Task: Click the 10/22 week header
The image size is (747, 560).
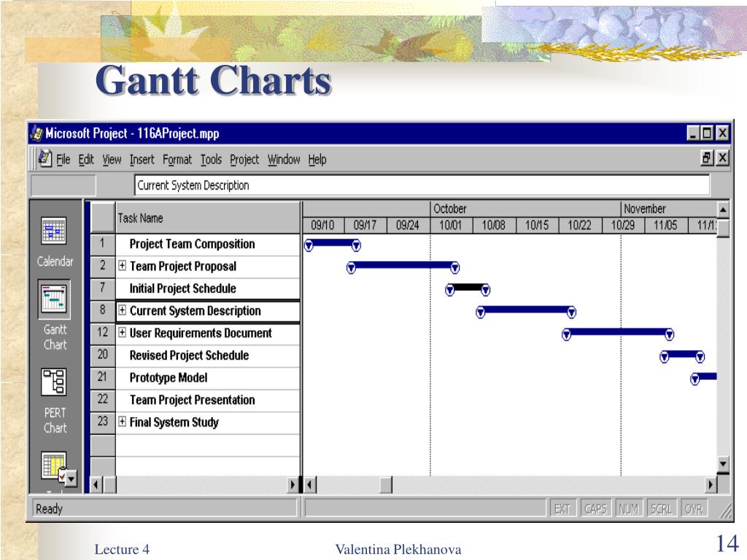Action: tap(580, 225)
